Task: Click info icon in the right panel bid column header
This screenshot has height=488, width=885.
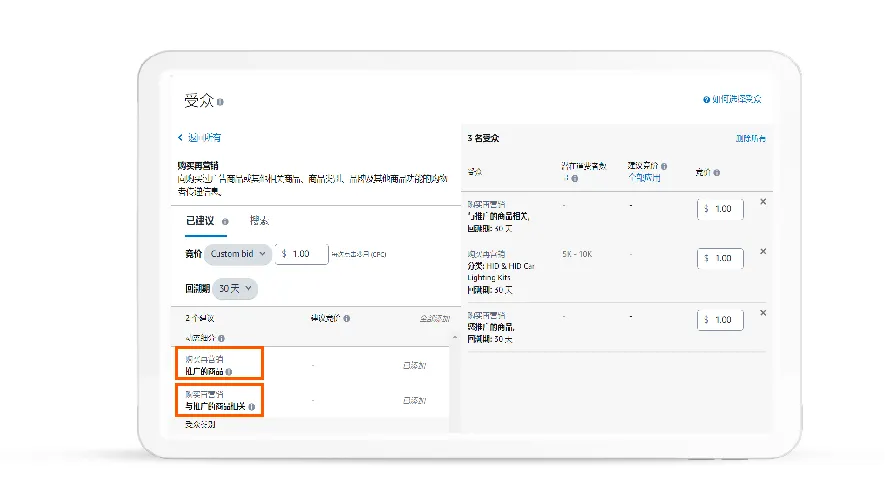Action: pyautogui.click(x=716, y=173)
